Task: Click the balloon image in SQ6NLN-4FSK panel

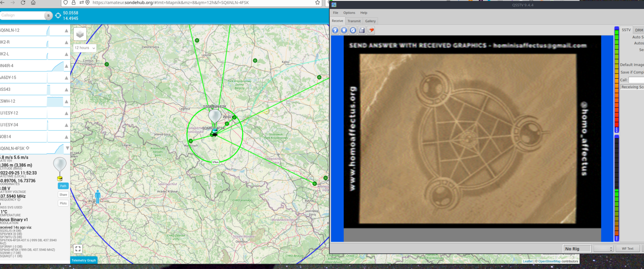Action: click(60, 169)
